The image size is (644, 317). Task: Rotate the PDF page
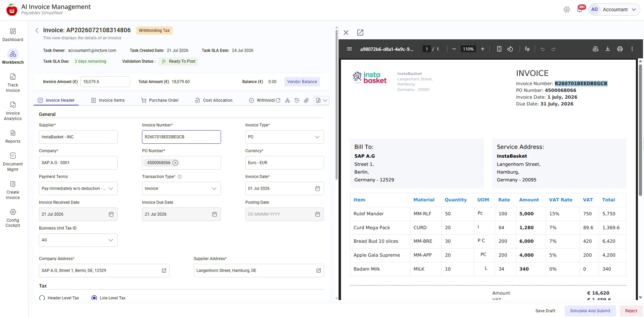510,49
